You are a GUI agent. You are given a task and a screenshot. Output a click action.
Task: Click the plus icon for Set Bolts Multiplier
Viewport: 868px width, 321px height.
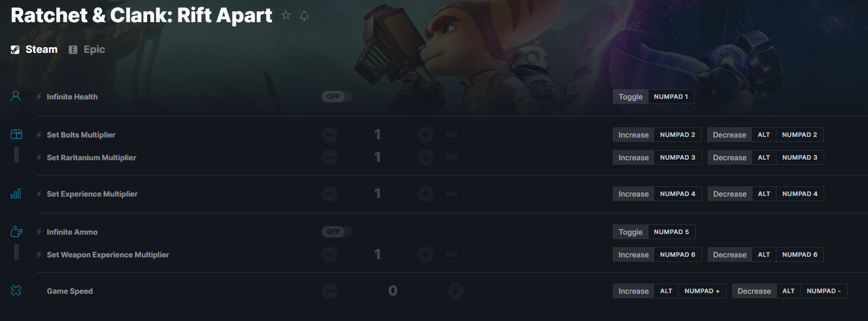426,135
